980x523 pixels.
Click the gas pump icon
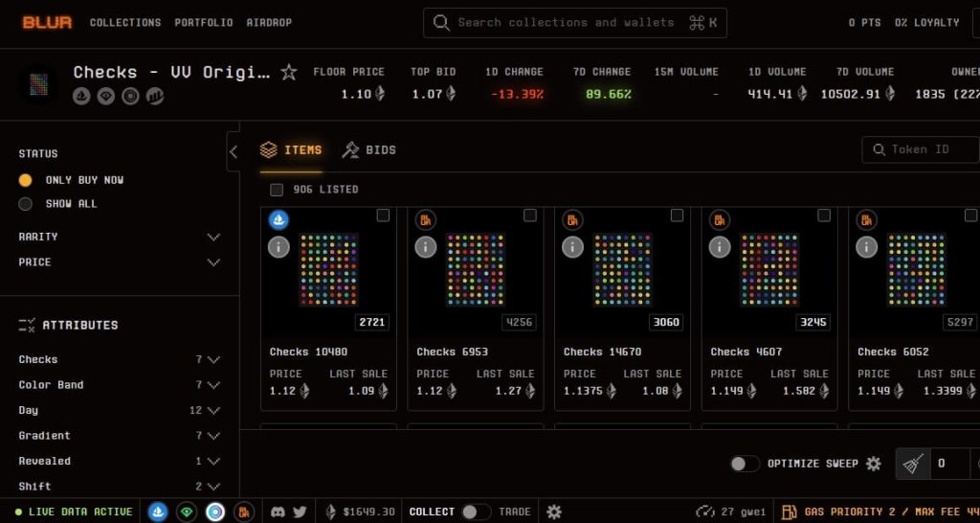click(790, 512)
